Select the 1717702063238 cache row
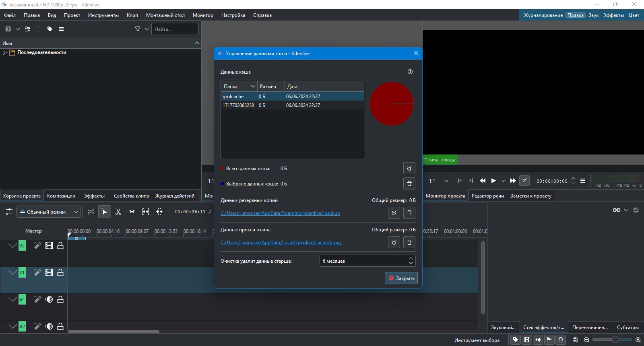The height and width of the screenshot is (346, 644). (293, 105)
